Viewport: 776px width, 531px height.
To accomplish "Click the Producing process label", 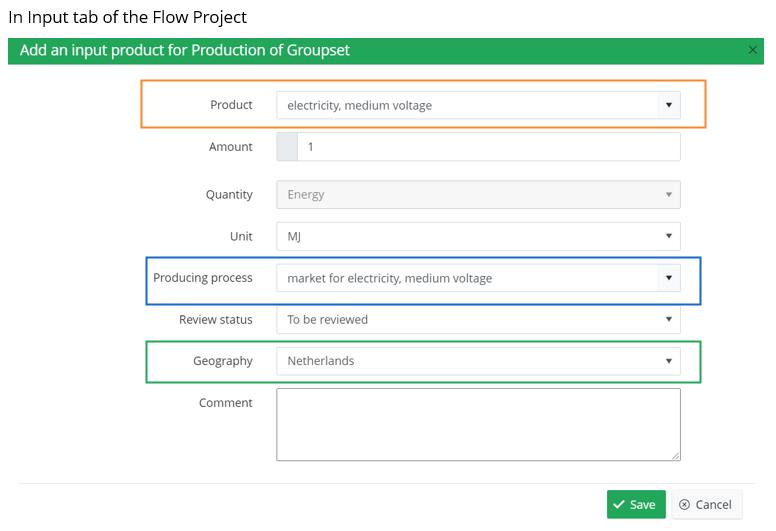I will click(203, 278).
